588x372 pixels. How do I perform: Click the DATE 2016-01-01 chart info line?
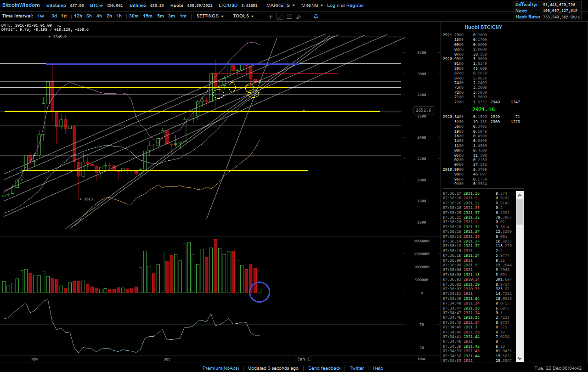click(x=32, y=25)
